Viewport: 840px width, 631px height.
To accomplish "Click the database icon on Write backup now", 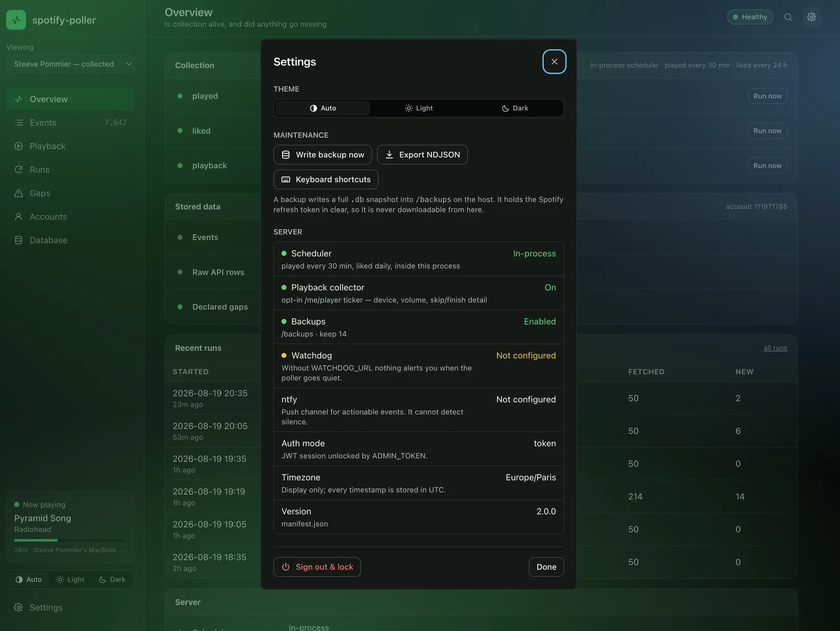I will pos(286,155).
